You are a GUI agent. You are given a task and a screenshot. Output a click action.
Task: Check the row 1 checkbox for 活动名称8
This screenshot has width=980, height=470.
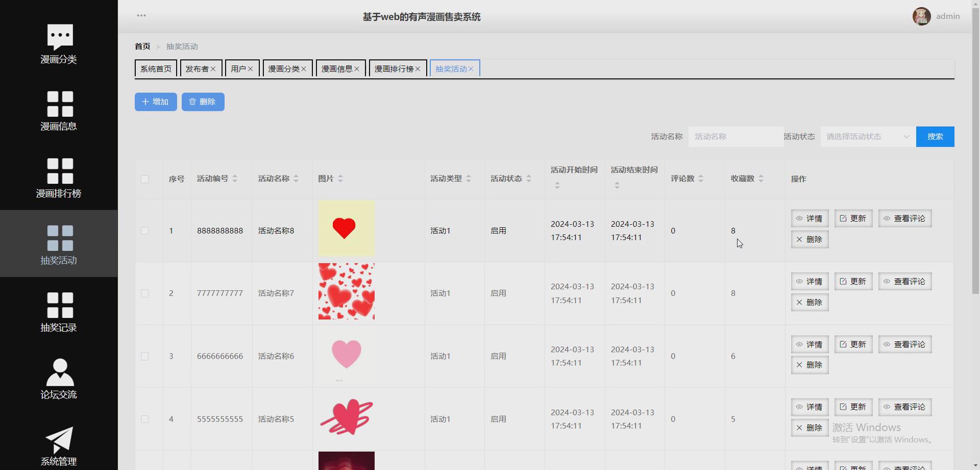(145, 231)
